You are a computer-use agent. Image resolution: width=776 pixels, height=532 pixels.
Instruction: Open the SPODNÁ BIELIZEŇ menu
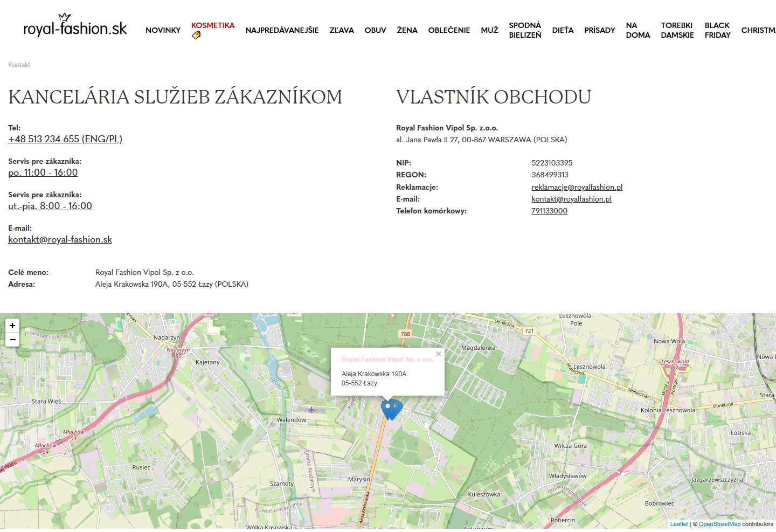[x=525, y=30]
